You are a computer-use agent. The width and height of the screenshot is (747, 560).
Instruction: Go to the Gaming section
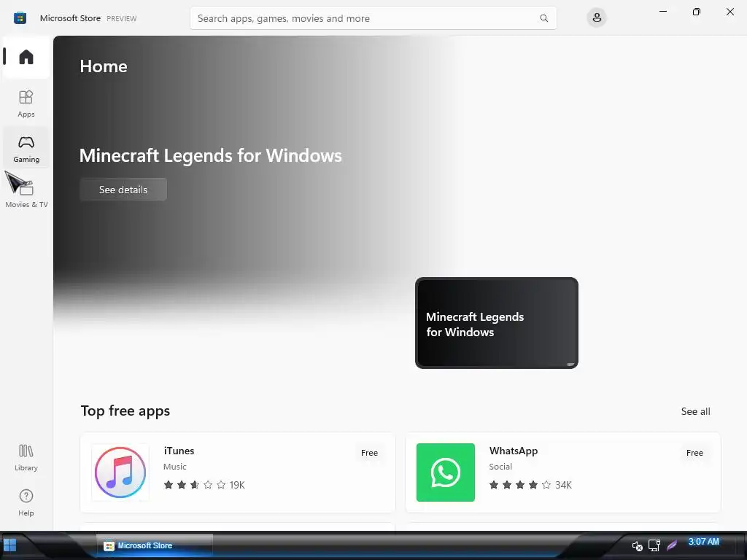(26, 148)
